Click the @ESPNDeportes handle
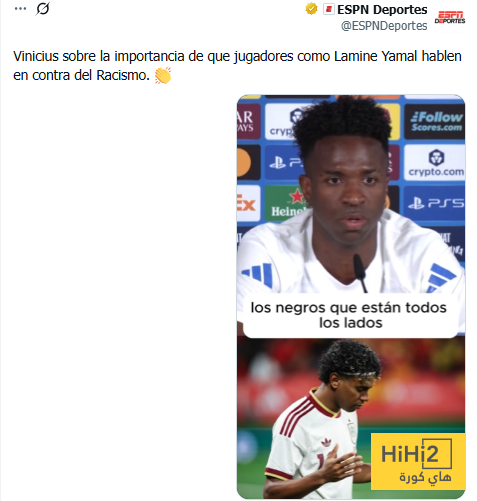The width and height of the screenshot is (477, 501). pyautogui.click(x=384, y=26)
